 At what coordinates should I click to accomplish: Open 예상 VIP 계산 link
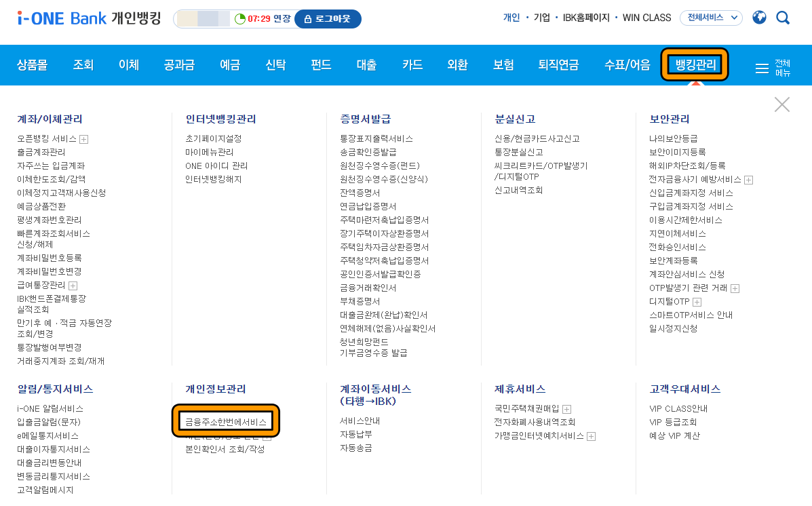674,435
